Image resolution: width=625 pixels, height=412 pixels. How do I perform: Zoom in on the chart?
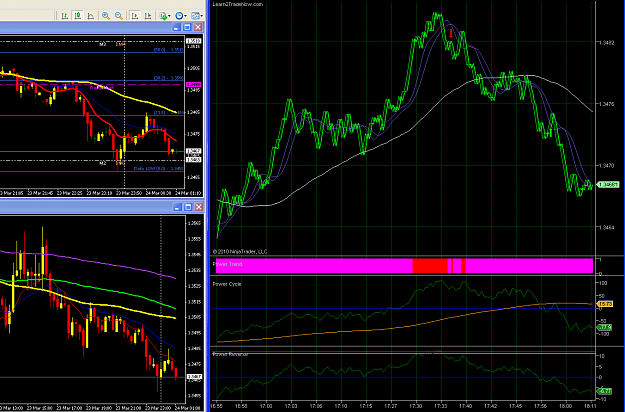point(106,16)
